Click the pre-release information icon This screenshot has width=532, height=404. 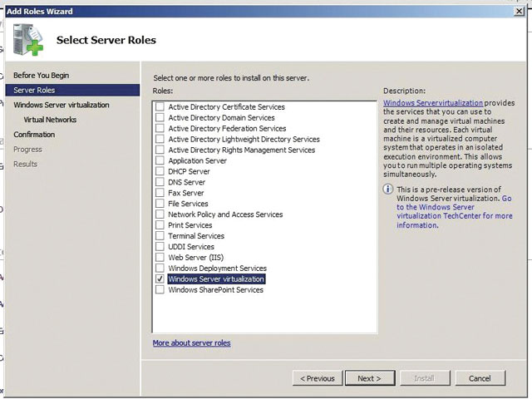pyautogui.click(x=387, y=189)
